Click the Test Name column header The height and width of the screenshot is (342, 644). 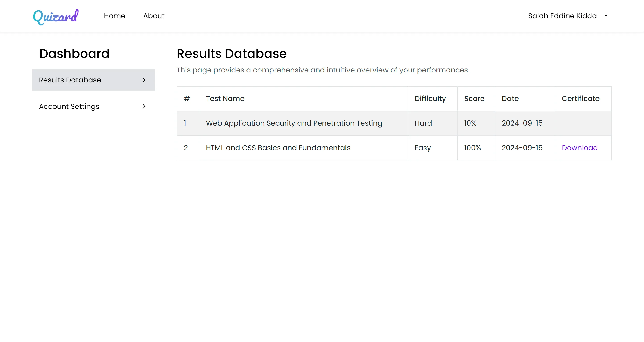click(x=303, y=99)
